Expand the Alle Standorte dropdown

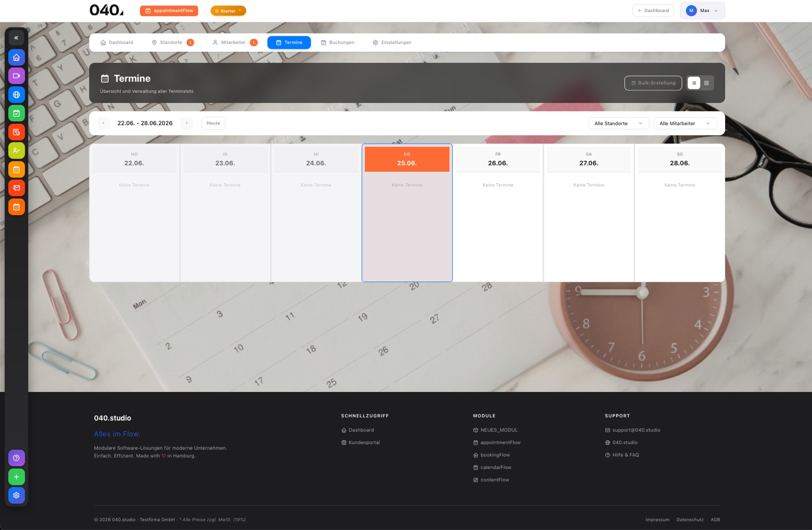coord(619,123)
